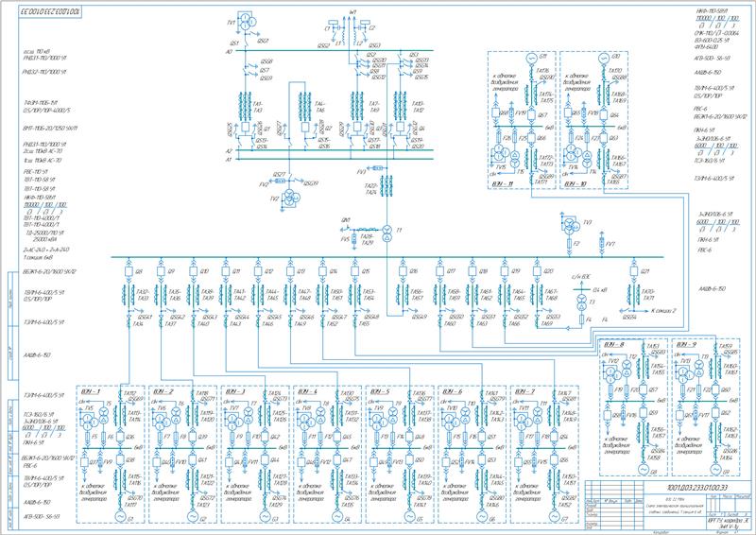Click generator G6 symbol

click(481, 517)
